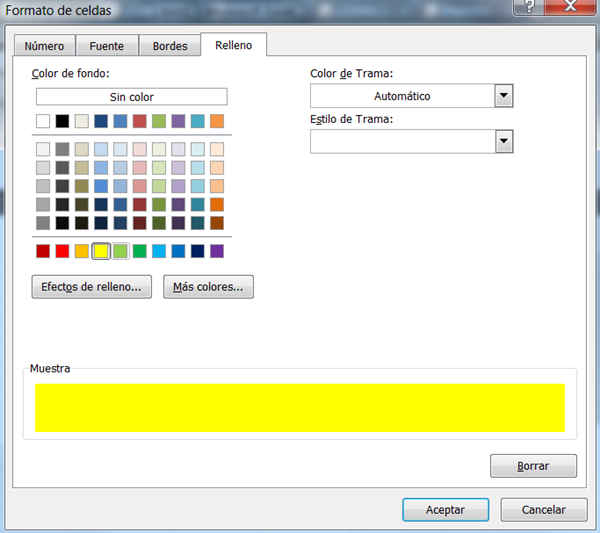Select the light green standard color
This screenshot has width=600, height=533.
click(x=120, y=251)
